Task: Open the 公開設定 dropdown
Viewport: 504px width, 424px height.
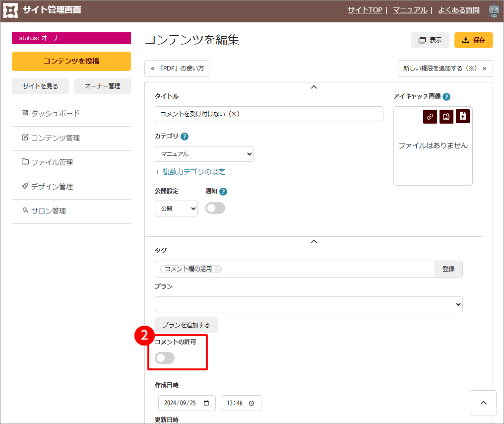Action: point(176,209)
